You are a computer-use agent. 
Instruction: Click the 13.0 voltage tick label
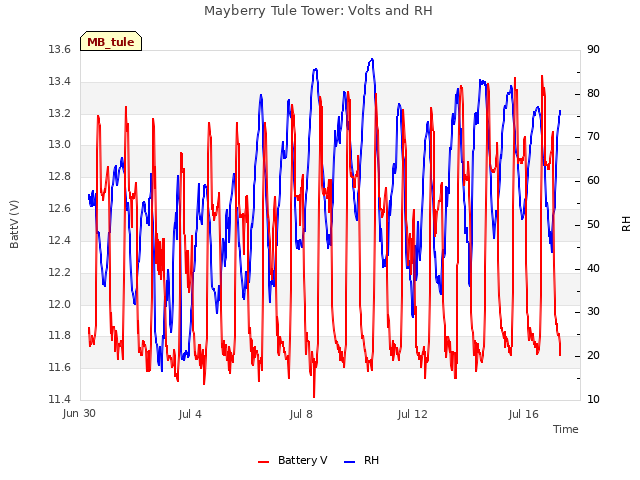point(60,144)
